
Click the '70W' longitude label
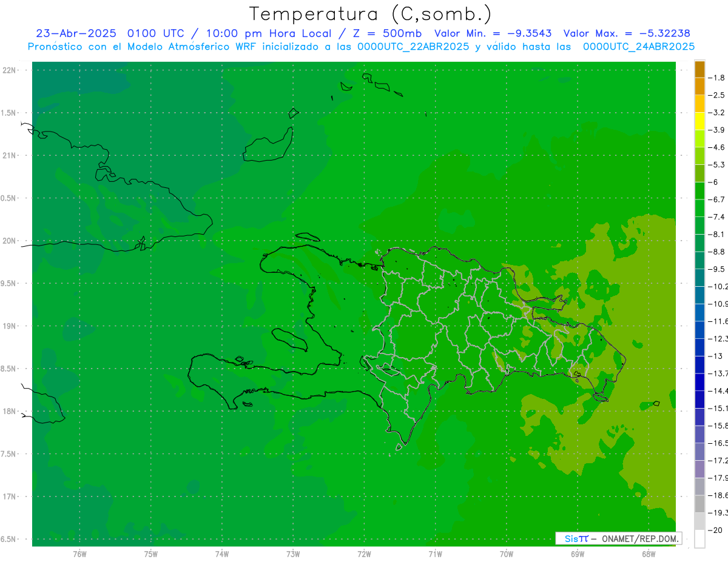507,554
